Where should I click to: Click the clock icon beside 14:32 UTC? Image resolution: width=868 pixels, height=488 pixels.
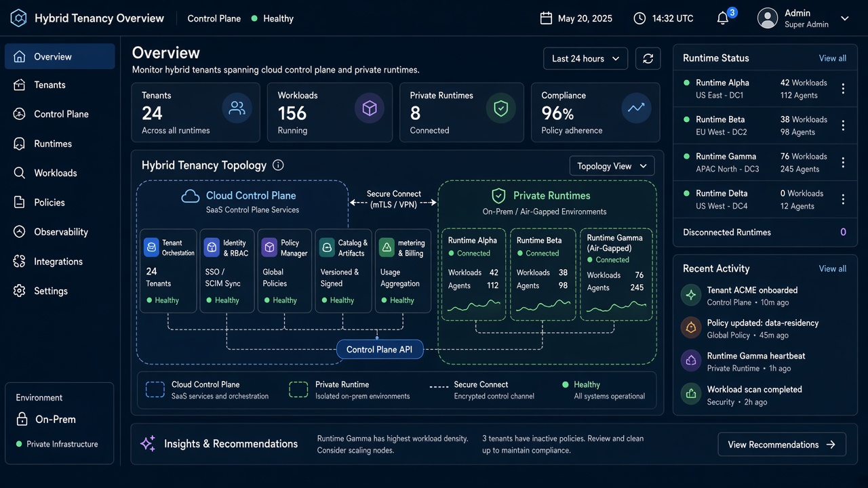click(x=639, y=18)
